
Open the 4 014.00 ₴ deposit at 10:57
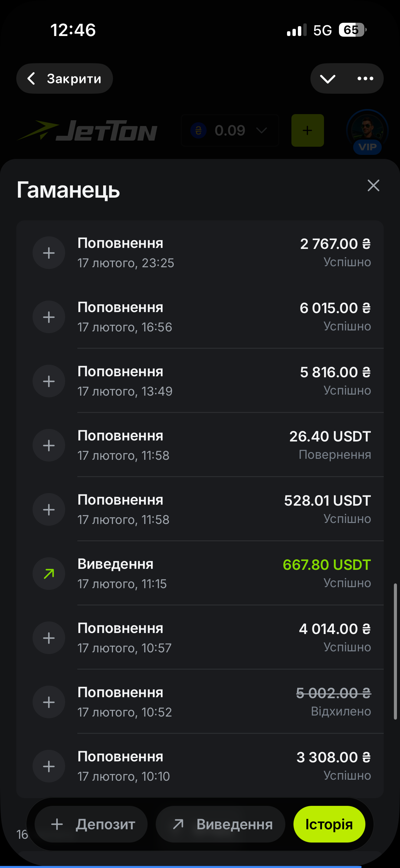click(x=224, y=638)
